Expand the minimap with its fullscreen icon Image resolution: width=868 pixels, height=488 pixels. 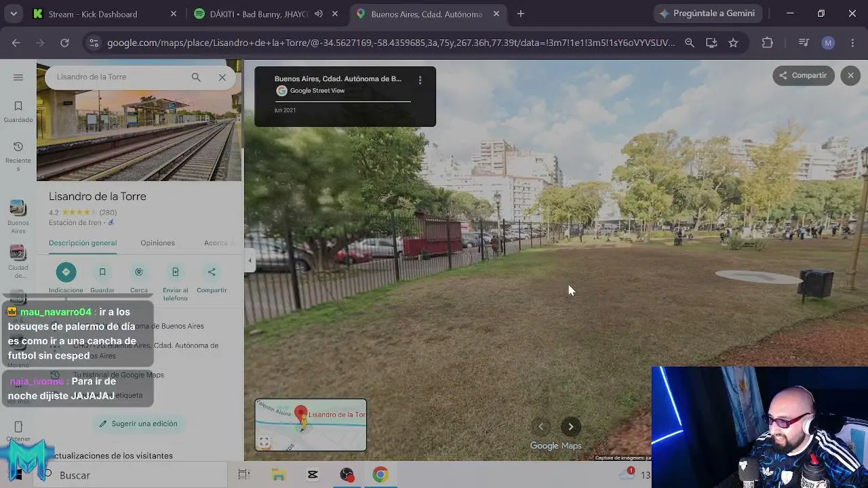pyautogui.click(x=264, y=442)
